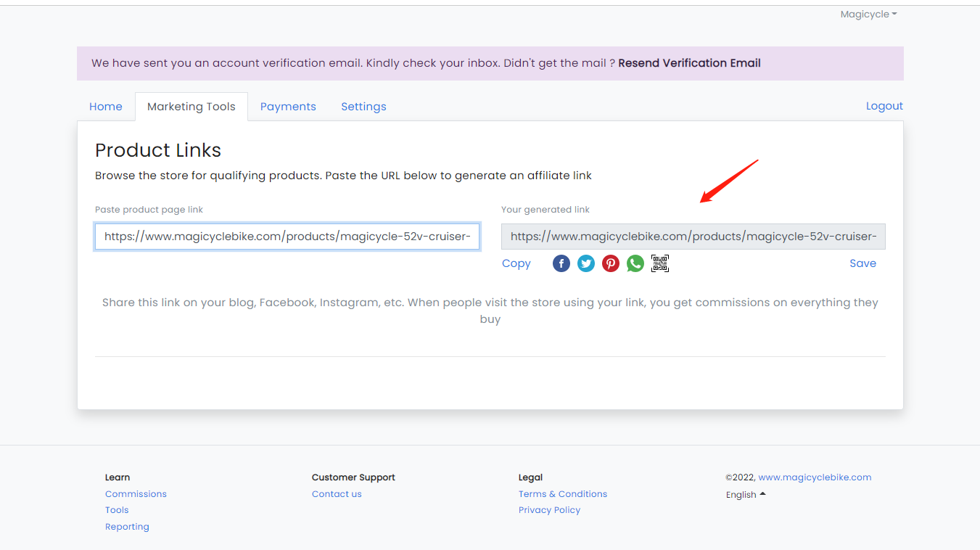
Task: Click Product Links heading
Action: pos(158,150)
